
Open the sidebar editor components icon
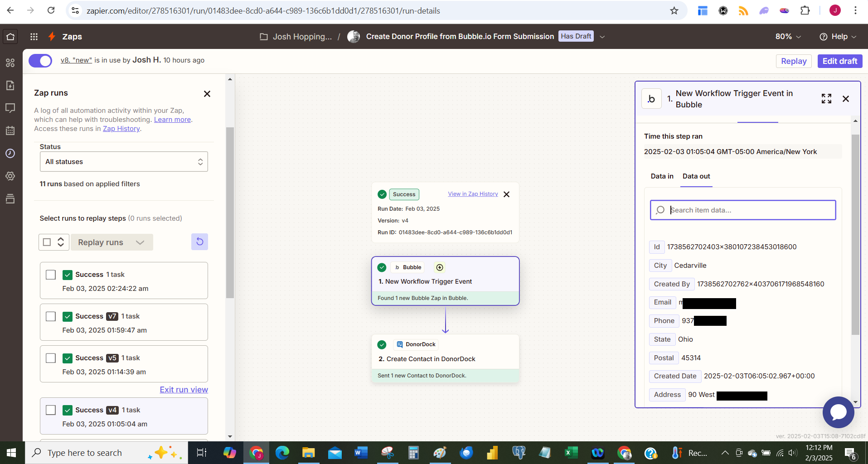click(x=10, y=63)
